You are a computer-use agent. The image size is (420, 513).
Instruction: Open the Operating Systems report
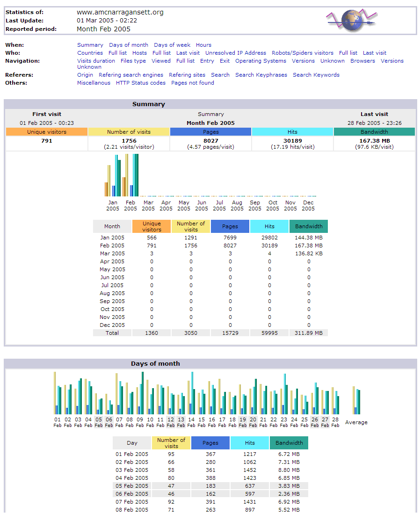point(261,61)
